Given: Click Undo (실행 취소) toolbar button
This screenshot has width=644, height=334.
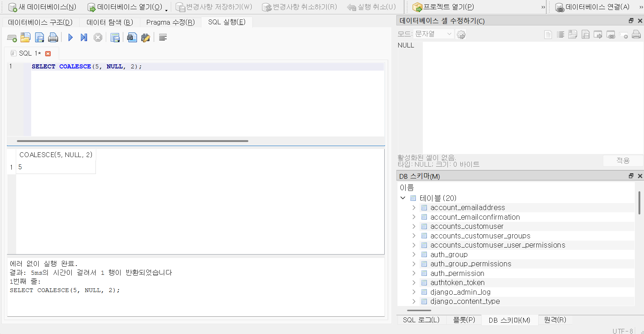Looking at the screenshot, I should tap(371, 7).
